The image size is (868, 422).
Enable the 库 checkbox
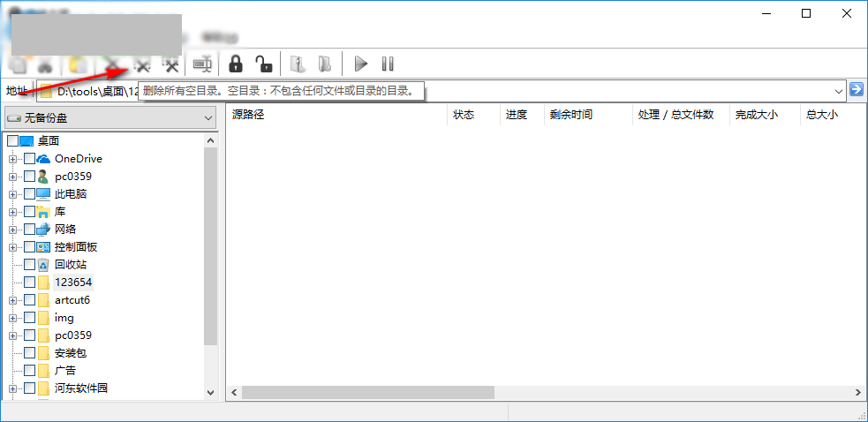coord(29,212)
